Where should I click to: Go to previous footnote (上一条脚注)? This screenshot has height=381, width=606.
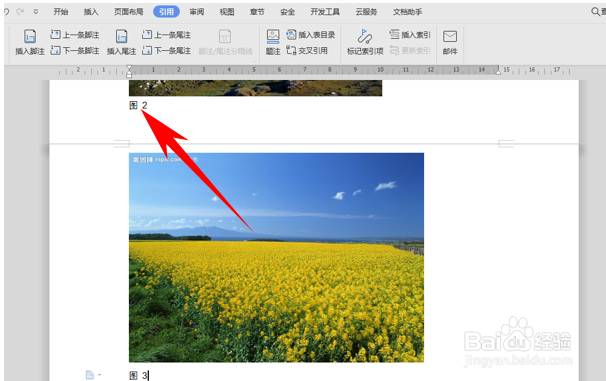coord(75,35)
